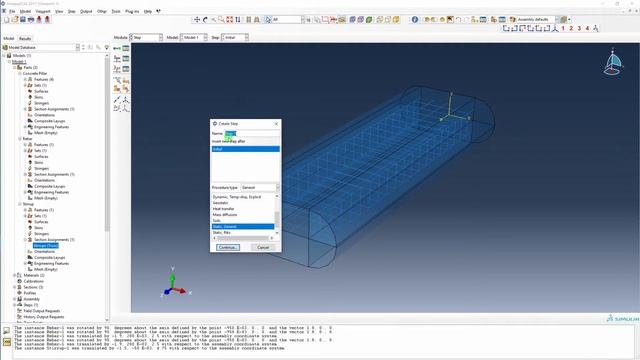Click the Create History Output icon

(117, 69)
